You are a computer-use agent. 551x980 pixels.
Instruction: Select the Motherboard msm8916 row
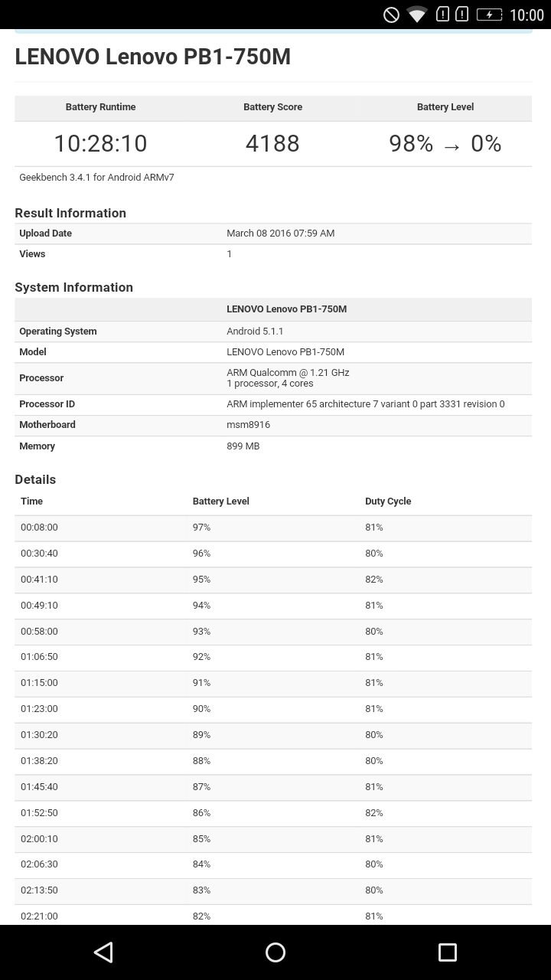coord(273,425)
